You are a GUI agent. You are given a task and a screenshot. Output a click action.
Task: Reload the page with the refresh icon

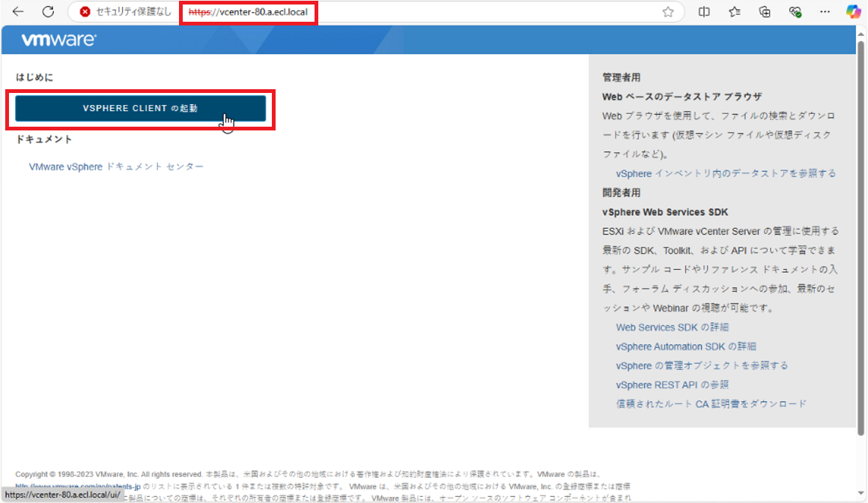pyautogui.click(x=48, y=12)
